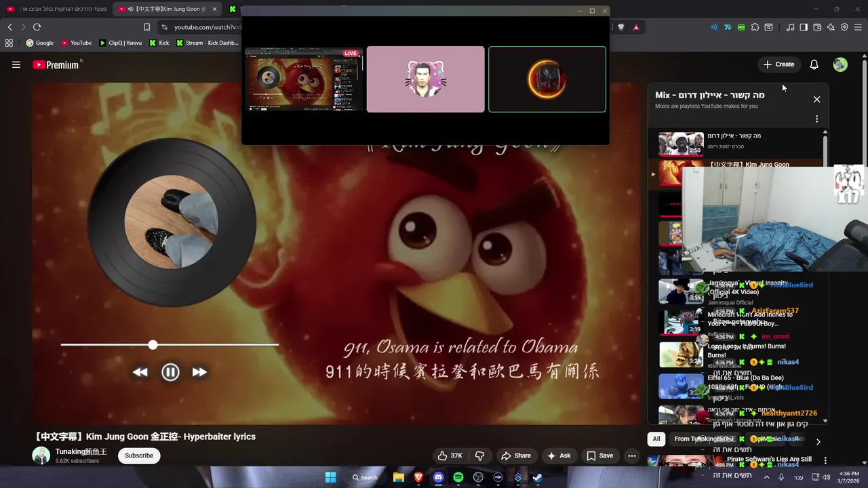Open site settings icon in address bar
This screenshot has width=868, height=488.
click(x=164, y=27)
